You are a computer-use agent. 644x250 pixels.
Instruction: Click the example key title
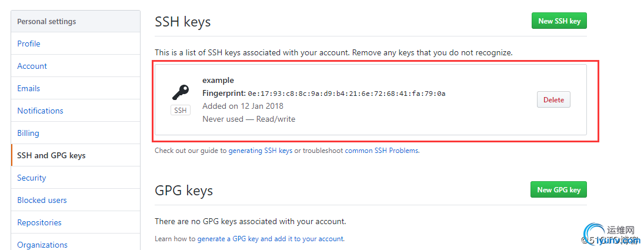(218, 80)
